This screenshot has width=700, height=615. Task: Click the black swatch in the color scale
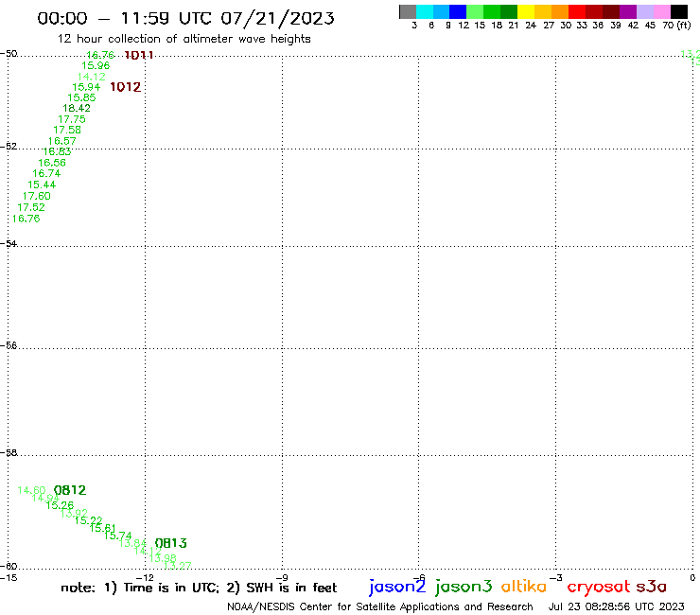coord(678,11)
